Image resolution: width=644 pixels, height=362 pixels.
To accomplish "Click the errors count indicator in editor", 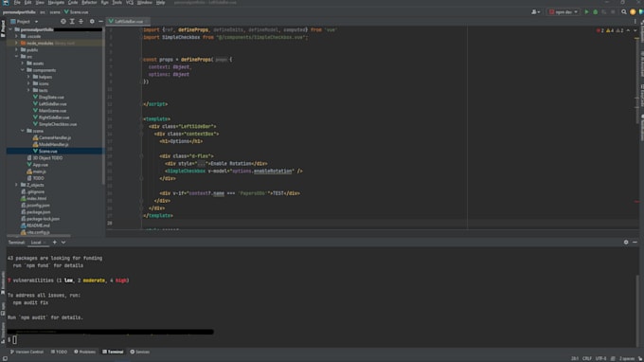I will point(600,30).
